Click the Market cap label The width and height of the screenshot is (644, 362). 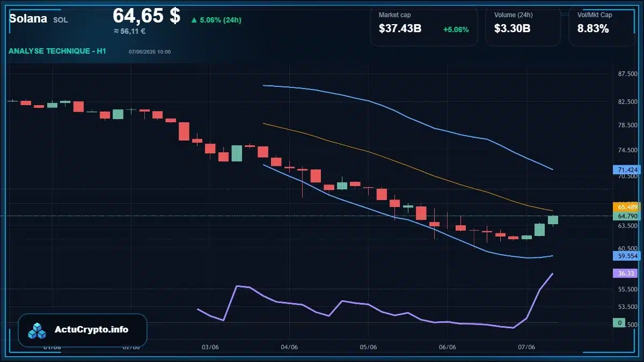[394, 15]
